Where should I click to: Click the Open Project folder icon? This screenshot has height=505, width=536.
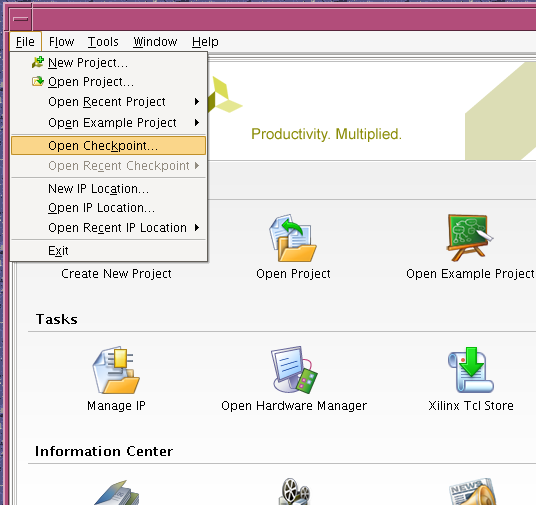[x=293, y=238]
